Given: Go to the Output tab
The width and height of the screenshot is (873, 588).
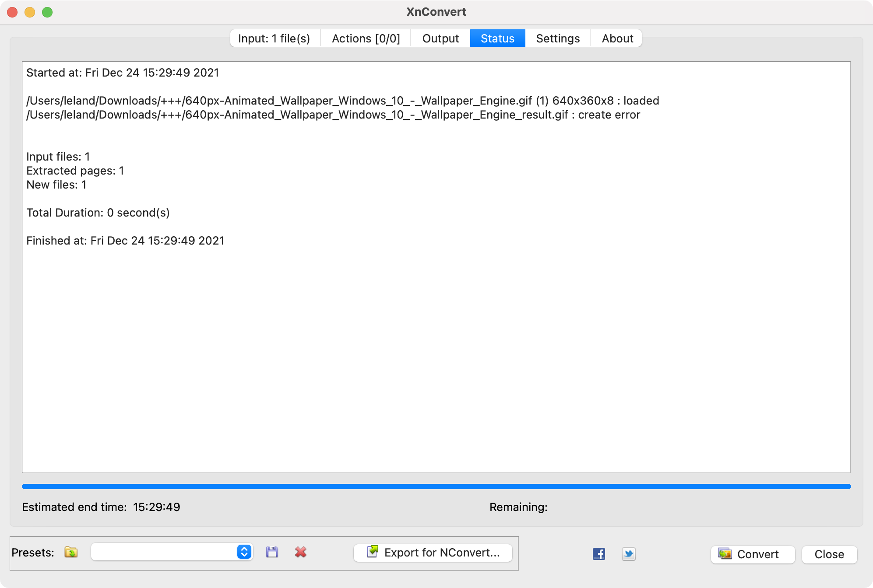Looking at the screenshot, I should tap(440, 38).
